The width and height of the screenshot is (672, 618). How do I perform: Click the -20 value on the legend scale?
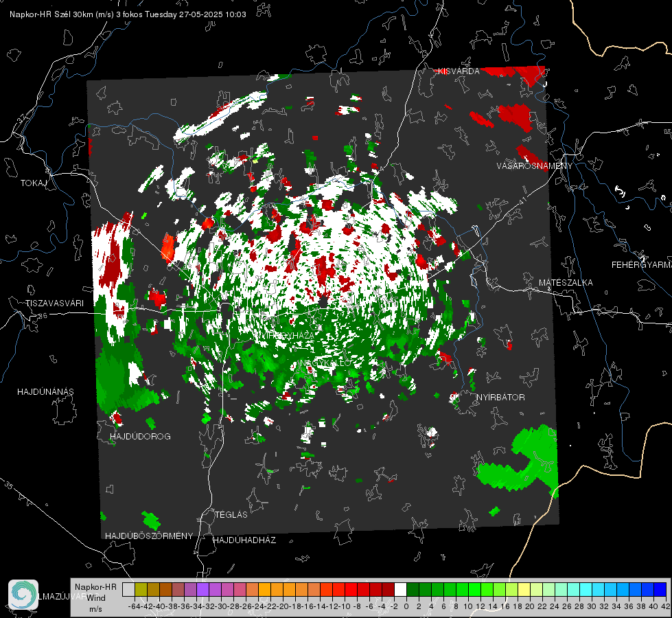tap(283, 606)
